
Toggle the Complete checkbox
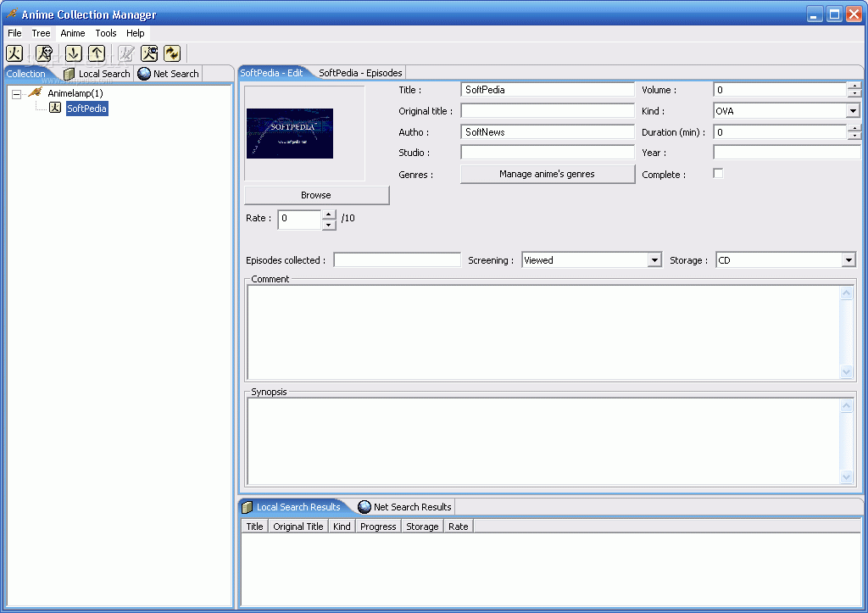pyautogui.click(x=718, y=173)
